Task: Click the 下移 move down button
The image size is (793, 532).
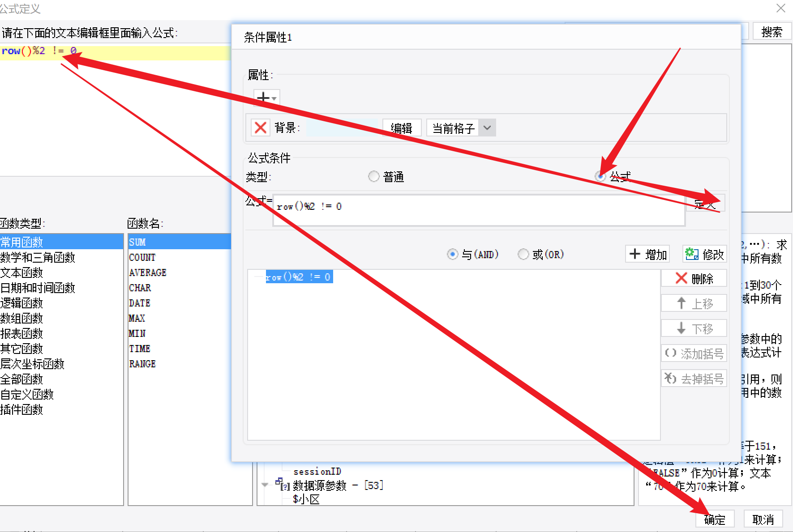Action: coord(694,328)
